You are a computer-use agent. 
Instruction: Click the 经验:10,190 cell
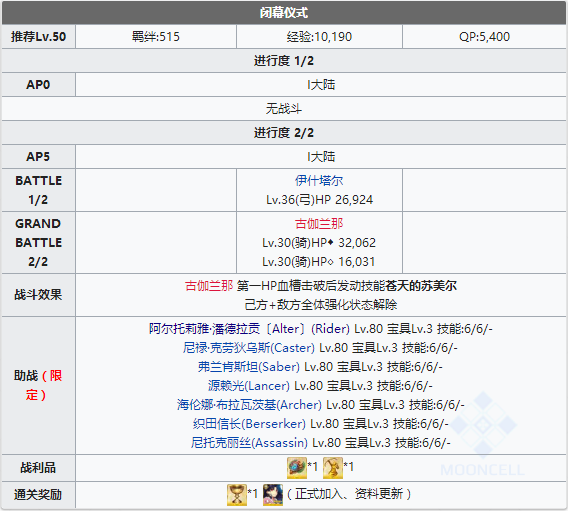pos(319,37)
